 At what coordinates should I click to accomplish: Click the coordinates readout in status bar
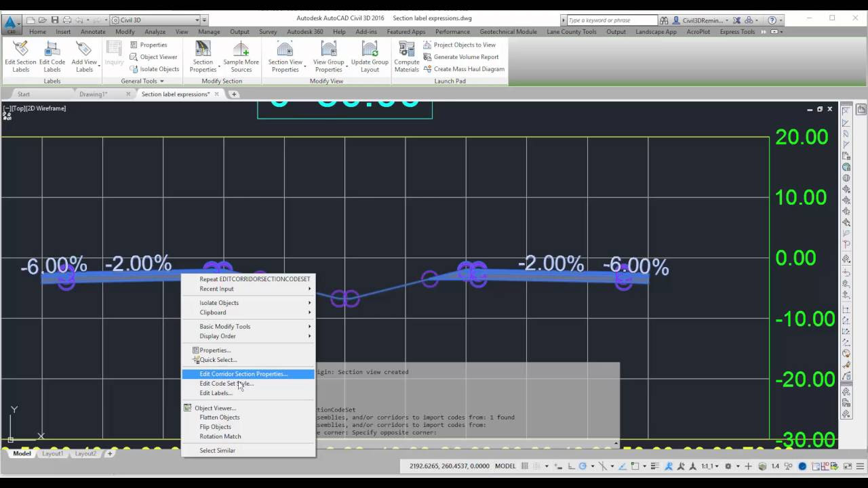[x=448, y=466]
